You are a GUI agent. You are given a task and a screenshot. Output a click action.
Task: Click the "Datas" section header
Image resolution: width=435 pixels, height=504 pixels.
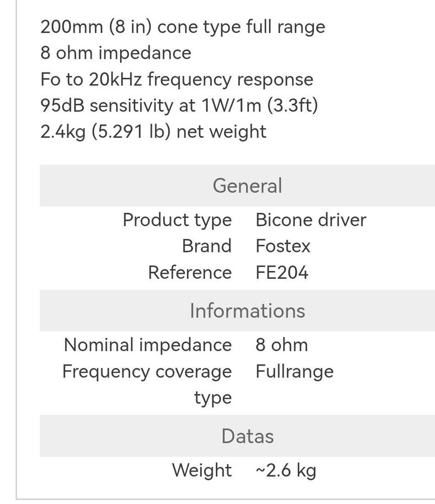247,436
